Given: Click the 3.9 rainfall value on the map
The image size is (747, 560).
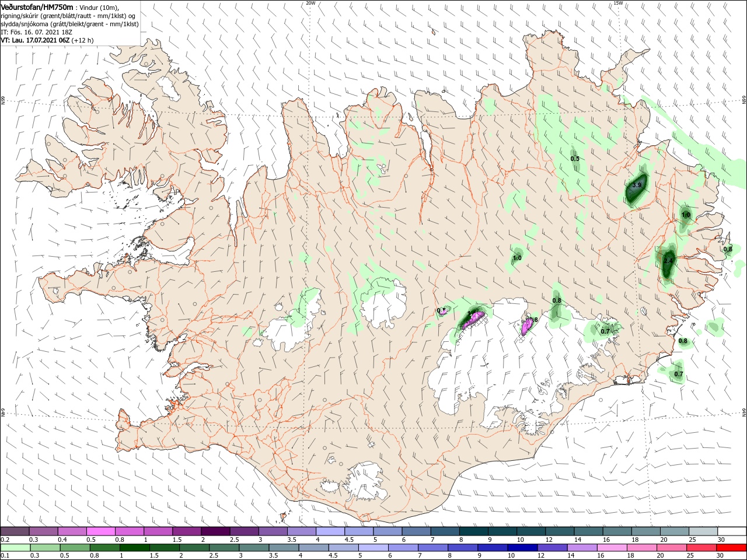Looking at the screenshot, I should point(637,185).
